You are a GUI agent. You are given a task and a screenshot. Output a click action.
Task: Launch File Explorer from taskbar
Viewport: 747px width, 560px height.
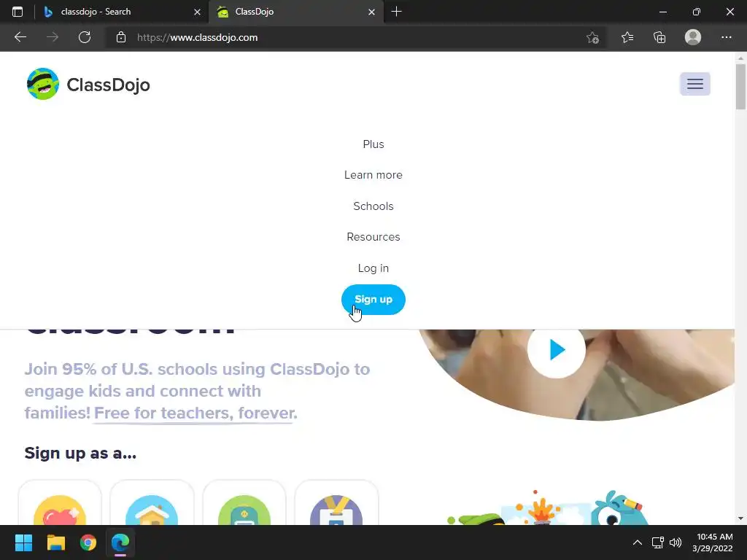coord(55,542)
